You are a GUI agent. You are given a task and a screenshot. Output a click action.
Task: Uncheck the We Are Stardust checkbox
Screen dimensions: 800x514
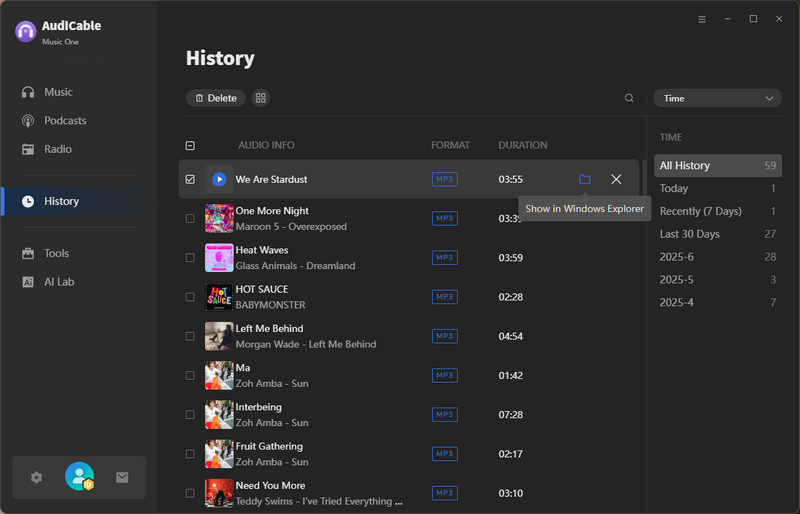190,180
